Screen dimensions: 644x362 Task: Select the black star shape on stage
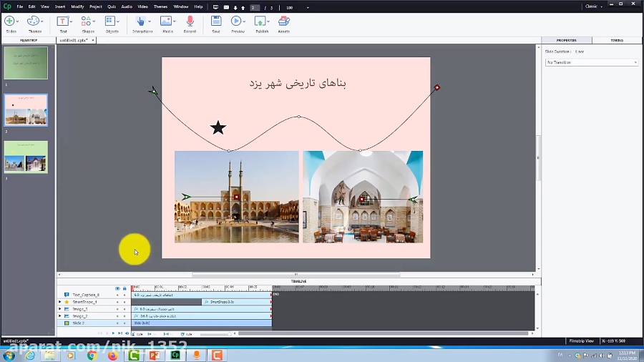[x=218, y=128]
